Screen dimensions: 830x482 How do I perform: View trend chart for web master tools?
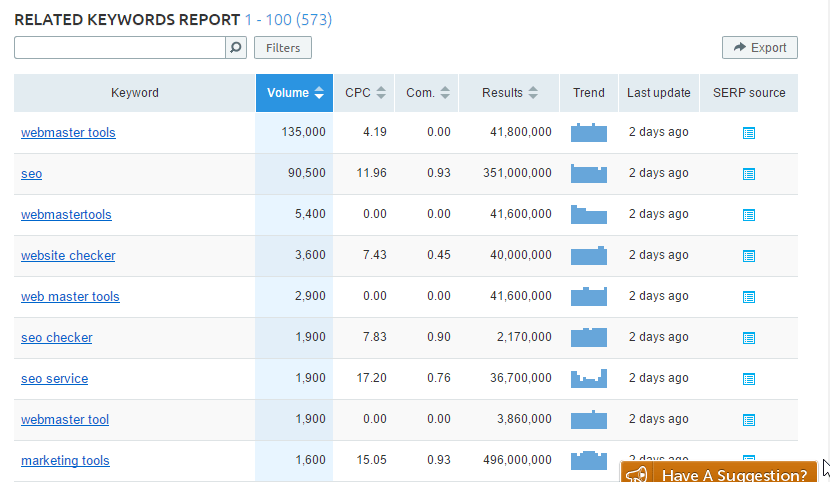point(589,296)
